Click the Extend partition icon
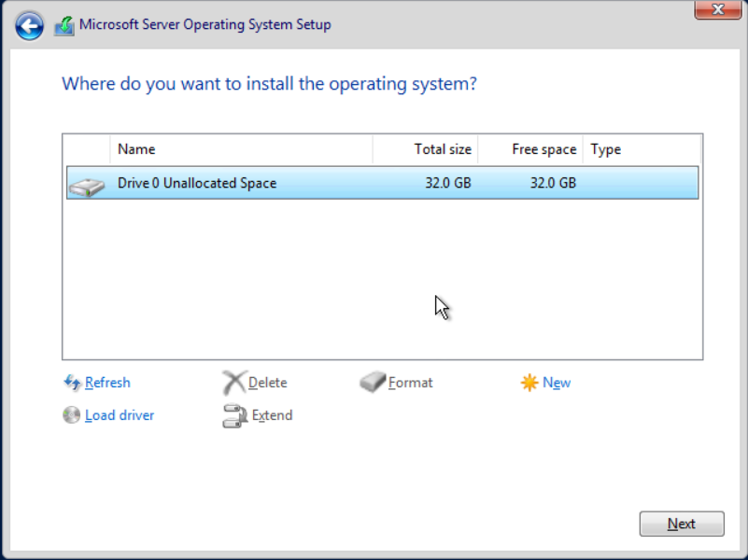 pos(233,416)
